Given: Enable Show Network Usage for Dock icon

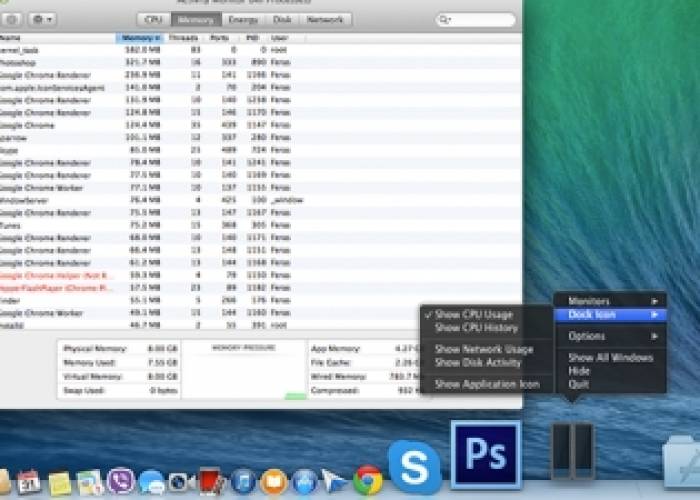Looking at the screenshot, I should coord(484,349).
